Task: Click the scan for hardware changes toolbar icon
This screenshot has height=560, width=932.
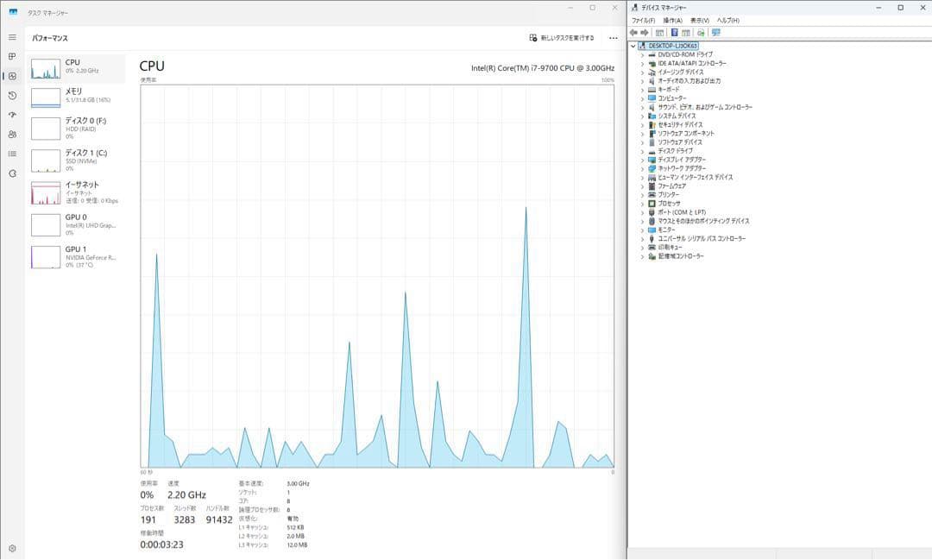Action: pyautogui.click(x=716, y=33)
